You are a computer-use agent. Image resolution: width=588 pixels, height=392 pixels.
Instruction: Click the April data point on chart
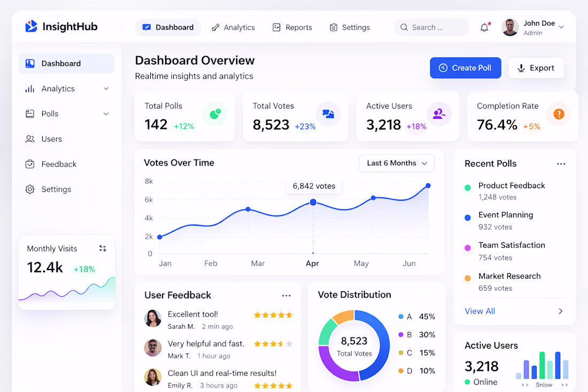[x=313, y=203]
